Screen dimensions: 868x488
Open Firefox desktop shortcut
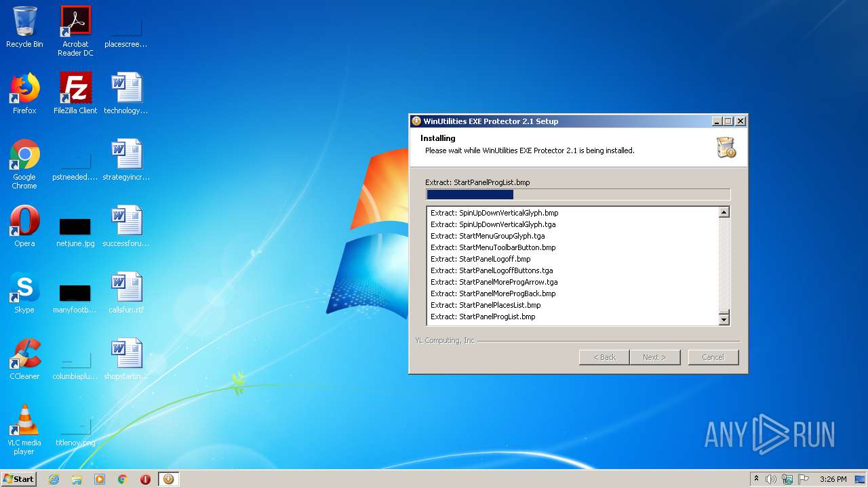tap(24, 94)
